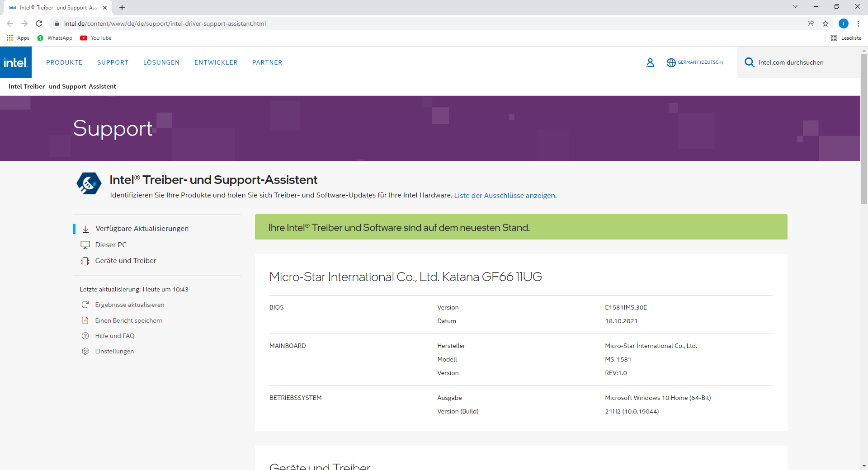This screenshot has width=868, height=470.
Task: Click the refresh icon beside Ergebnisse aktualisieren
Action: pyautogui.click(x=85, y=305)
